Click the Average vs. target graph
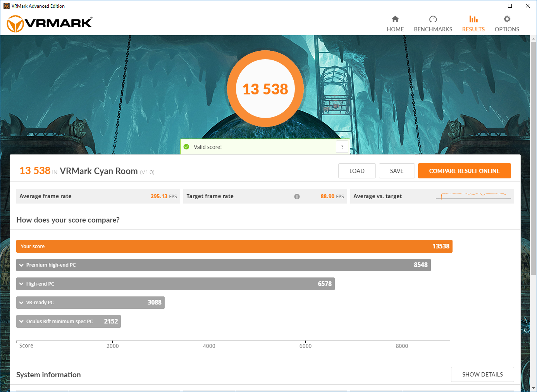This screenshot has height=392, width=537. (x=473, y=196)
